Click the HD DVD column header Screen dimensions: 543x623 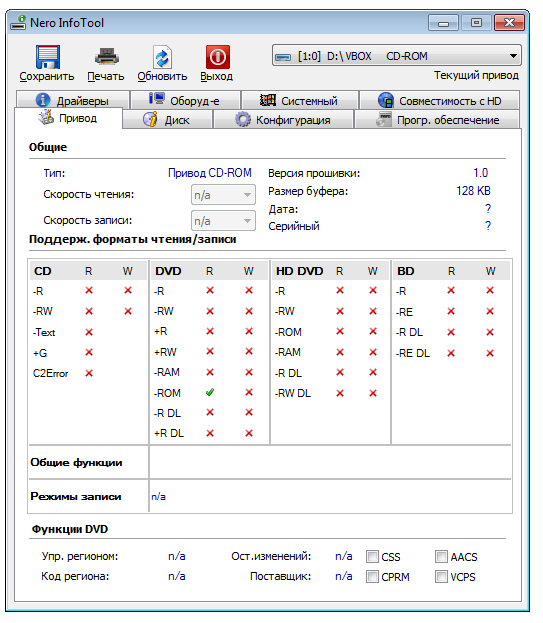(300, 271)
